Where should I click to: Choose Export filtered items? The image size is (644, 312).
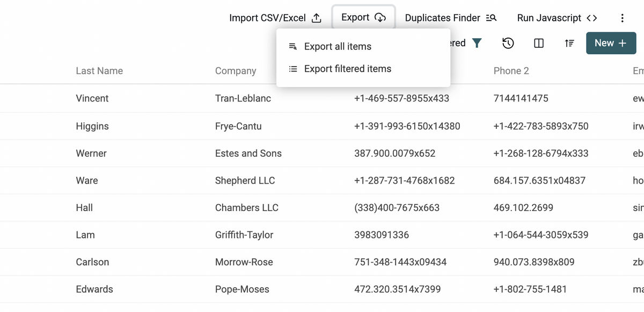click(x=347, y=69)
